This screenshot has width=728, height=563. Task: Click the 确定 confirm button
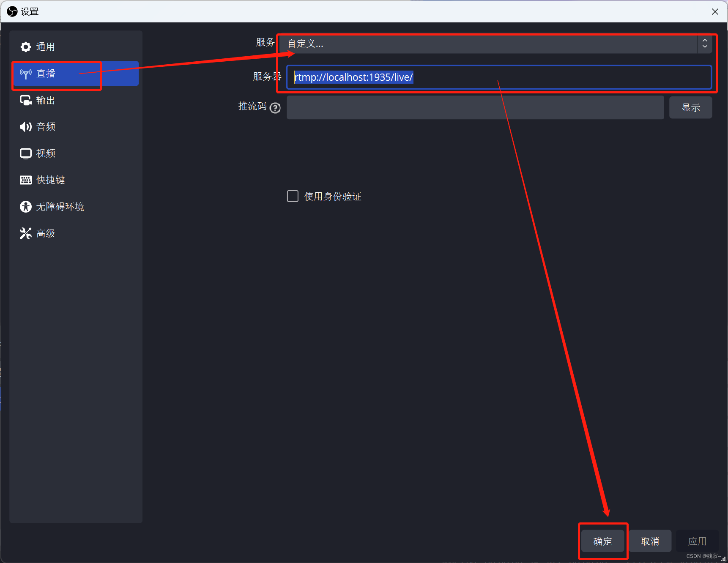tap(603, 541)
